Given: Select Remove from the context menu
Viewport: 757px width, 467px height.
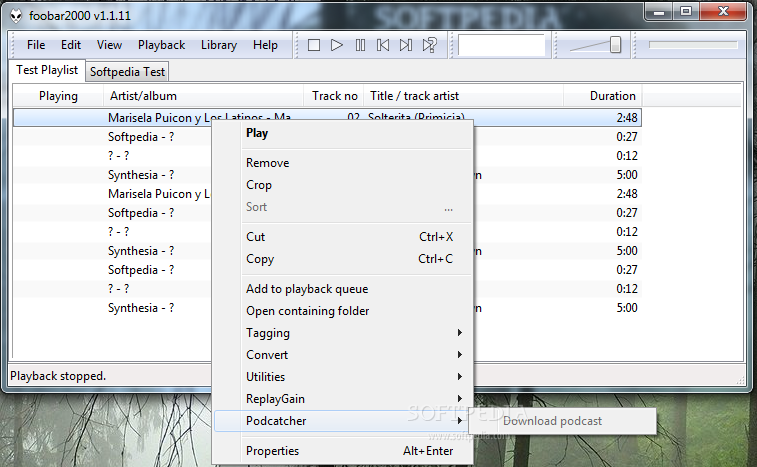Looking at the screenshot, I should click(x=343, y=163).
